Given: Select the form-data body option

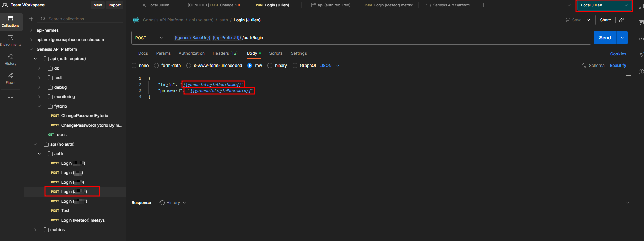Looking at the screenshot, I should (x=156, y=66).
